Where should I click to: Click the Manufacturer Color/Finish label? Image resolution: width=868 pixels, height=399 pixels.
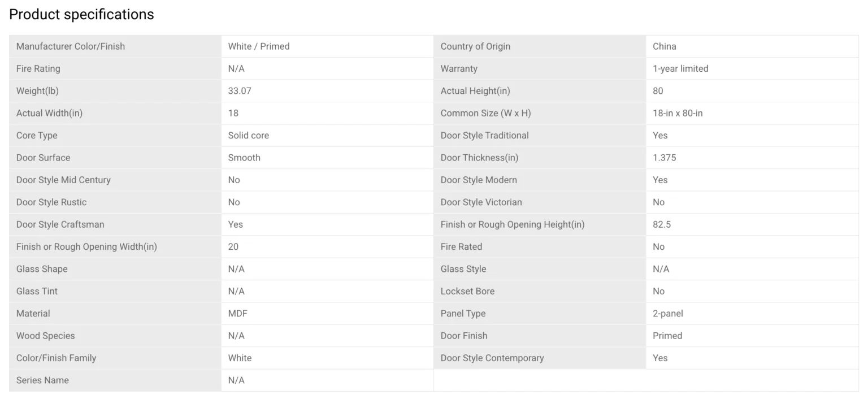(71, 46)
